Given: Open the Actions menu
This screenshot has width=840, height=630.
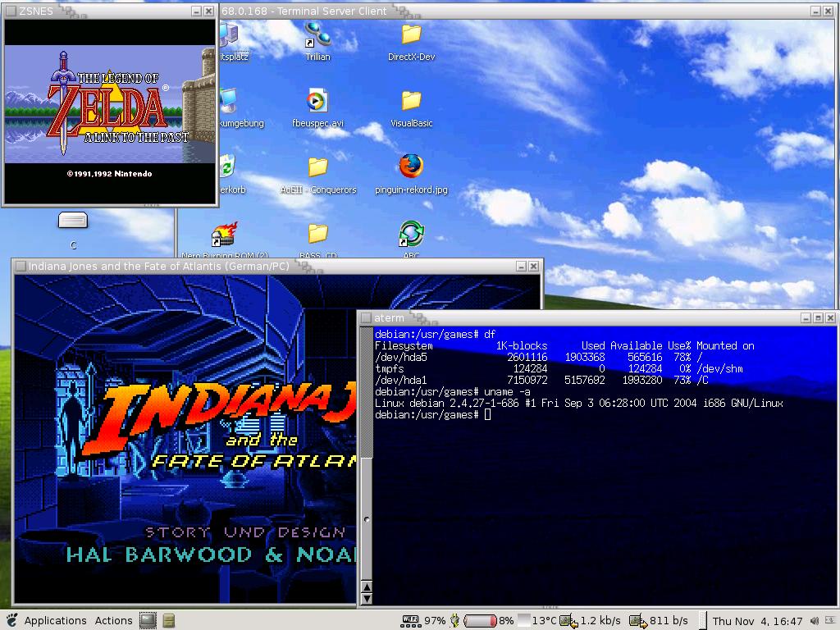Looking at the screenshot, I should pyautogui.click(x=113, y=620).
